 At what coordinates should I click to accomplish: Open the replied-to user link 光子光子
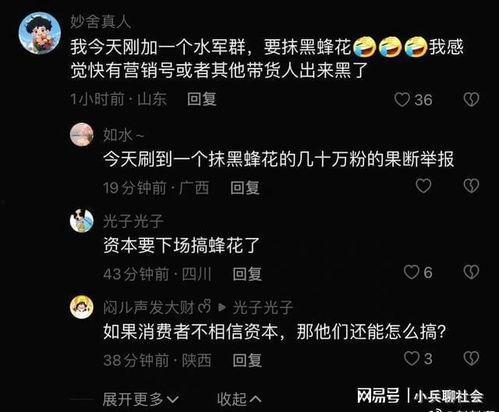click(263, 307)
